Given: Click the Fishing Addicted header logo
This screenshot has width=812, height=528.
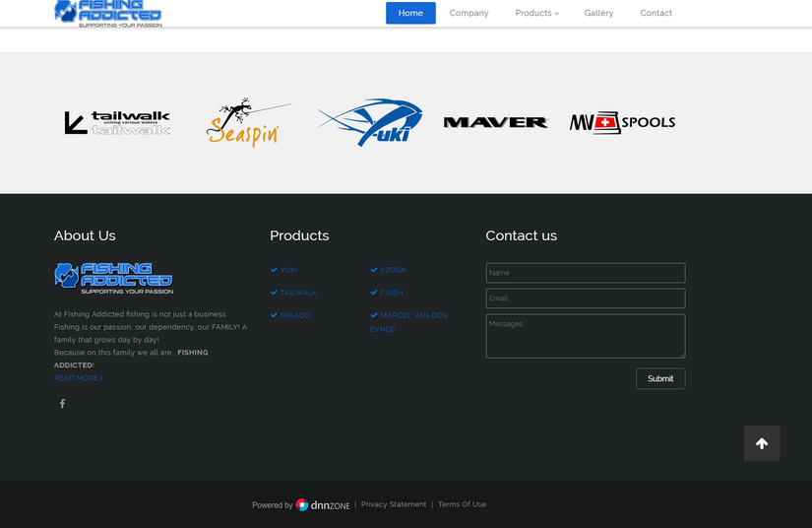Looking at the screenshot, I should [x=108, y=13].
